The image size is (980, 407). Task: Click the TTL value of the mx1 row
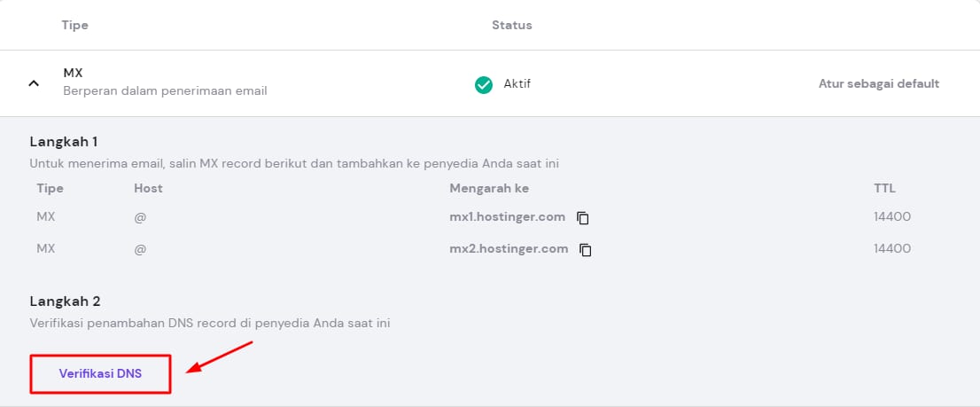pyautogui.click(x=892, y=216)
